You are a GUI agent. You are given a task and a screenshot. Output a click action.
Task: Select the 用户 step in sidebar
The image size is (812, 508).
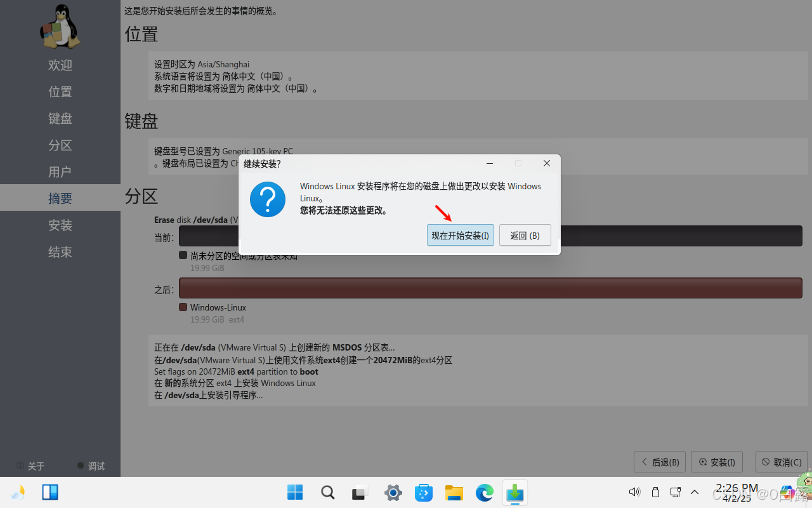click(x=60, y=172)
